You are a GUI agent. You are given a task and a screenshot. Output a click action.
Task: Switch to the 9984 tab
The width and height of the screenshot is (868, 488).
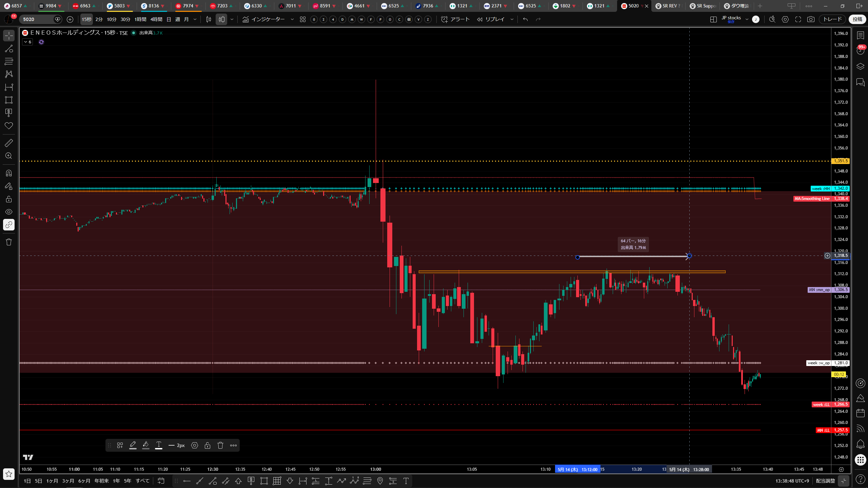tap(51, 6)
